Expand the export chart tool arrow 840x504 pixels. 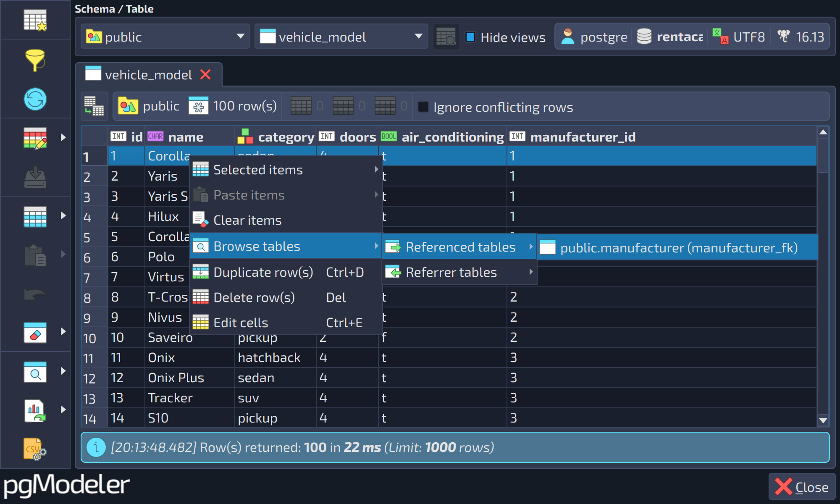(63, 409)
